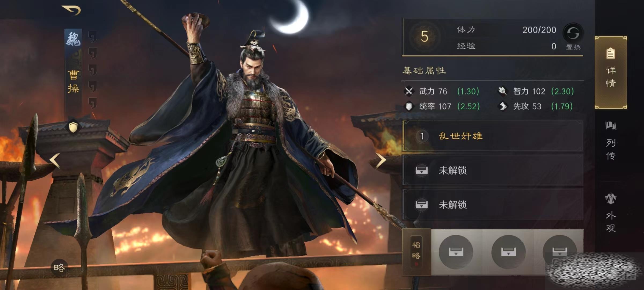Viewport: 644px width, 290px height.
Task: Select the first empty 韬略 slot
Action: (x=456, y=252)
